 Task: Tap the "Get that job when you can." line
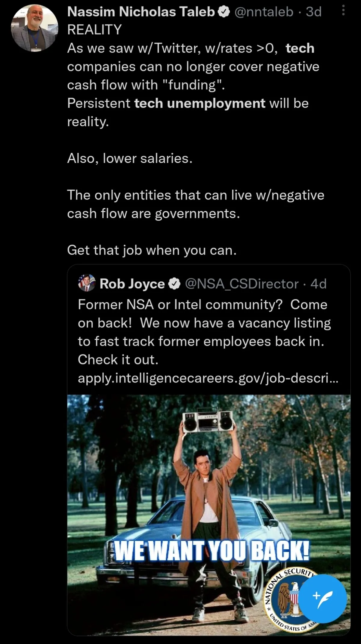(x=152, y=250)
